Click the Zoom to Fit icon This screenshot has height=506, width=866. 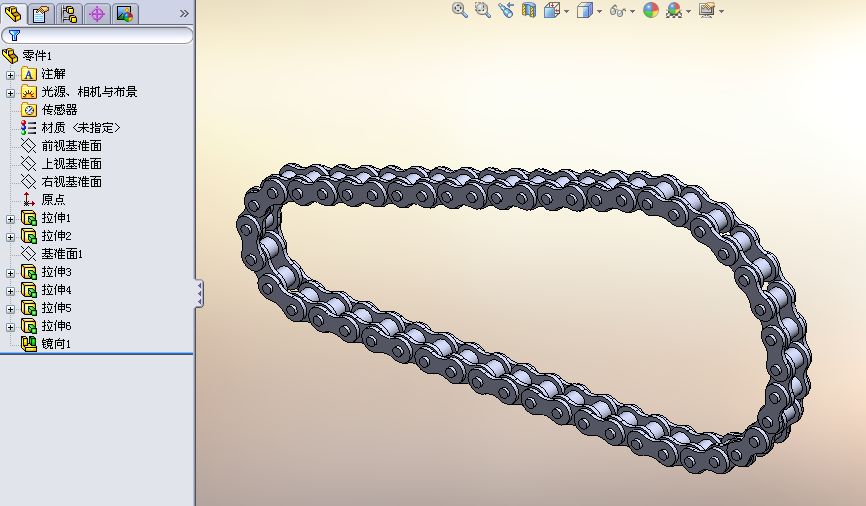coord(460,10)
